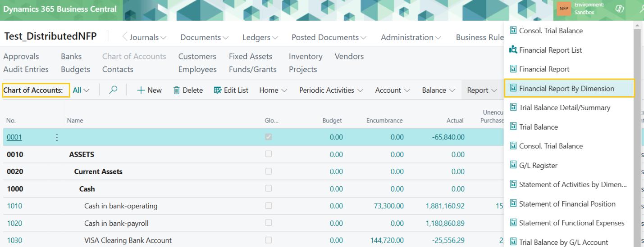Image resolution: width=644 pixels, height=247 pixels.
Task: Toggle the checkbox in Current Assets row
Action: [269, 171]
